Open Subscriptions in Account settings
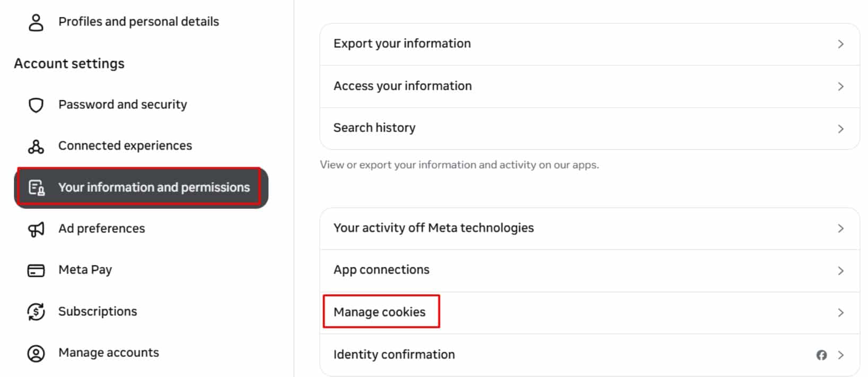868x377 pixels. click(x=98, y=311)
